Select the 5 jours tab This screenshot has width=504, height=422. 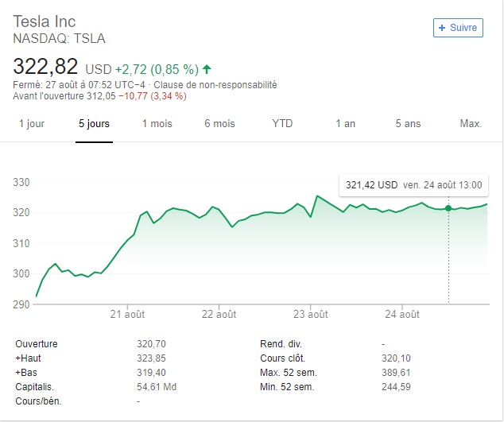[x=94, y=123]
